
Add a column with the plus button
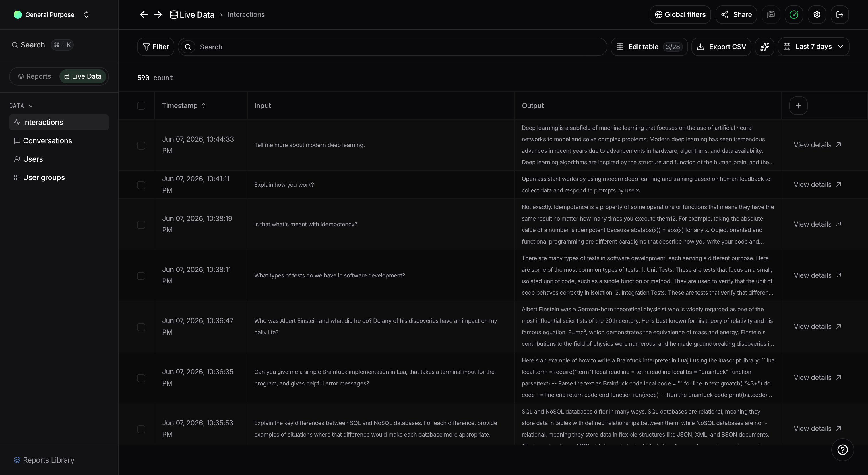798,105
